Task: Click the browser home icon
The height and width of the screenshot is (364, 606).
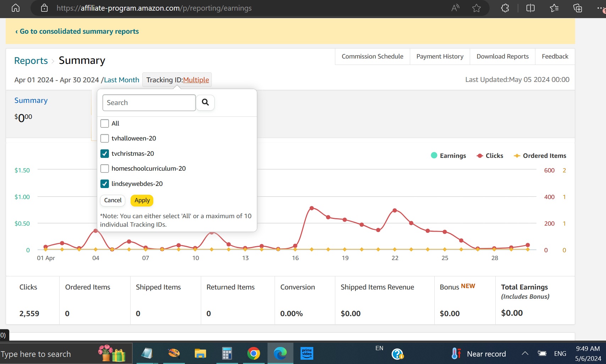Action: [16, 8]
